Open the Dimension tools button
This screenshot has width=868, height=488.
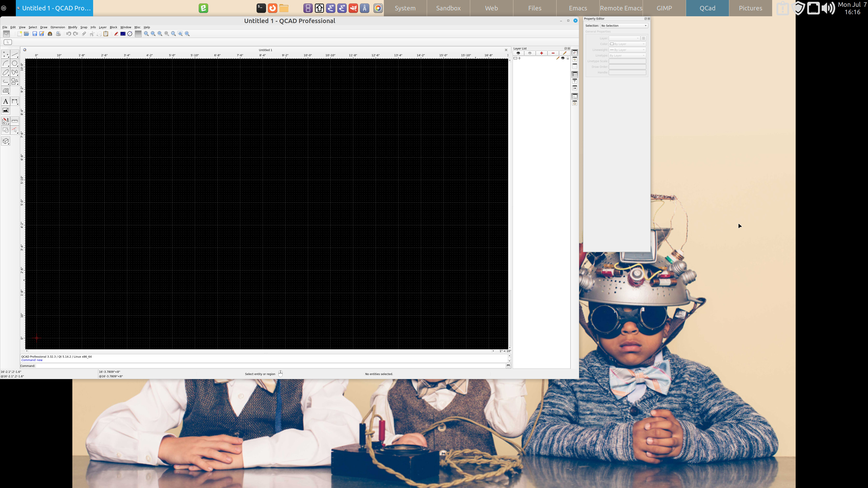14,101
